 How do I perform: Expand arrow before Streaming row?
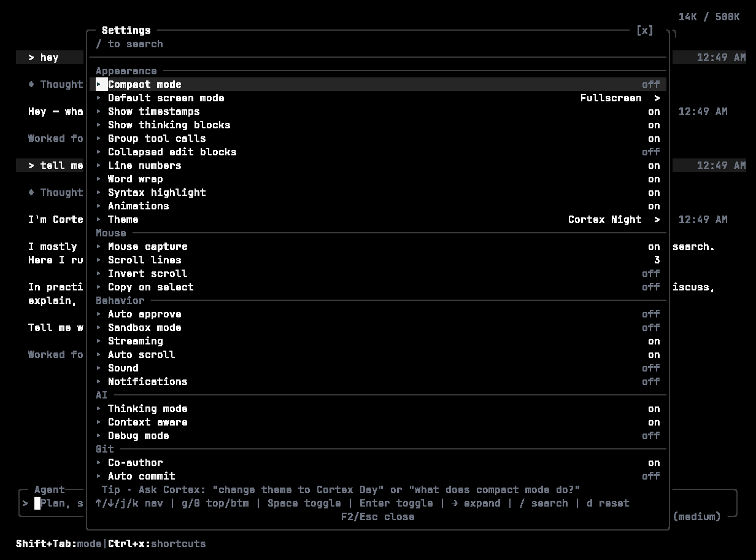pyautogui.click(x=99, y=341)
